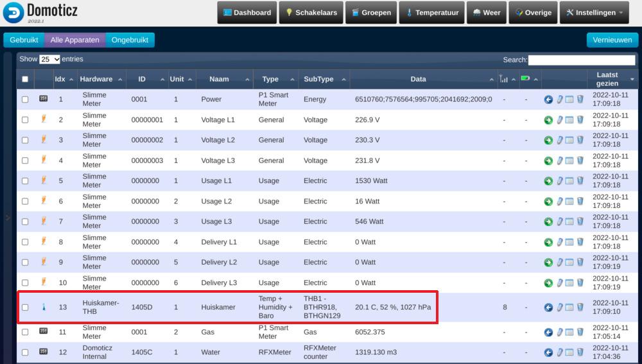The image size is (642, 364).
Task: Check the box for Water row
Action: click(x=25, y=352)
